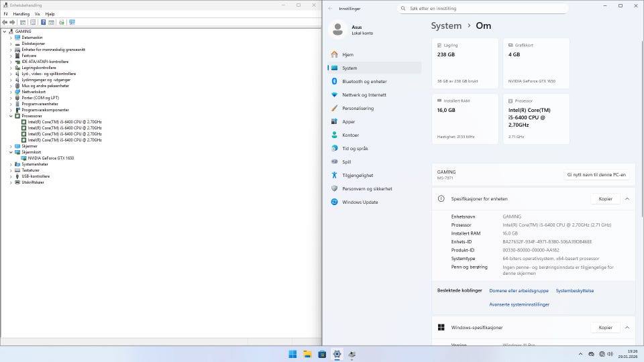This screenshot has height=362, width=644.
Task: Click the volume icon in system tray
Action: click(610, 354)
